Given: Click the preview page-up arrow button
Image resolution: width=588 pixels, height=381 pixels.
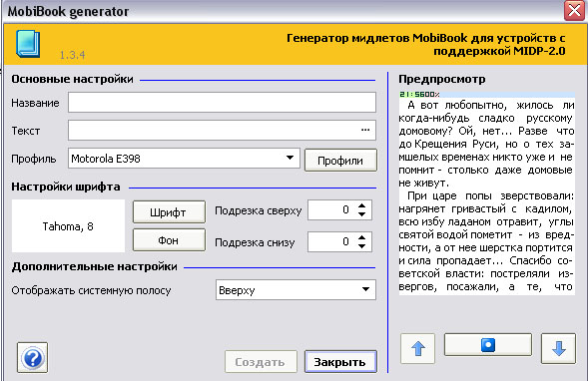Looking at the screenshot, I should (x=417, y=348).
